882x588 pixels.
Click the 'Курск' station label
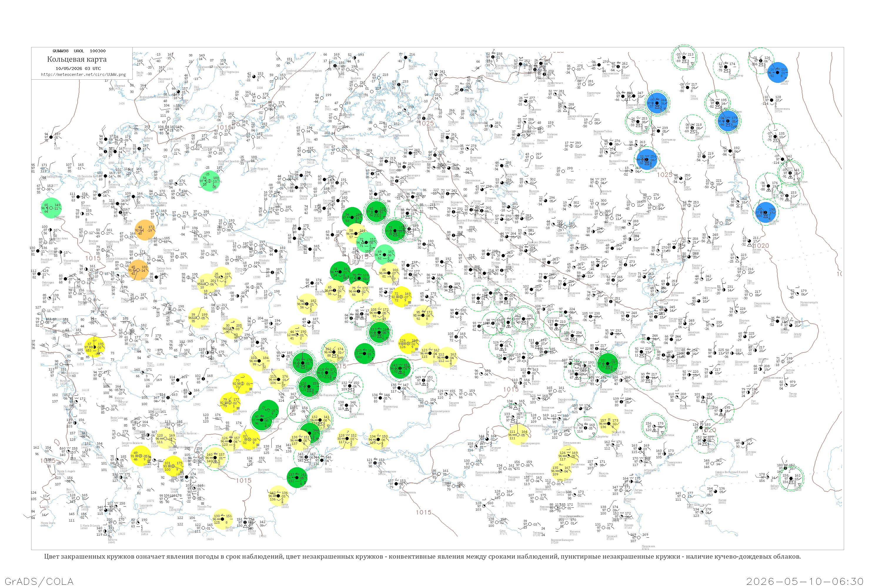point(463,345)
